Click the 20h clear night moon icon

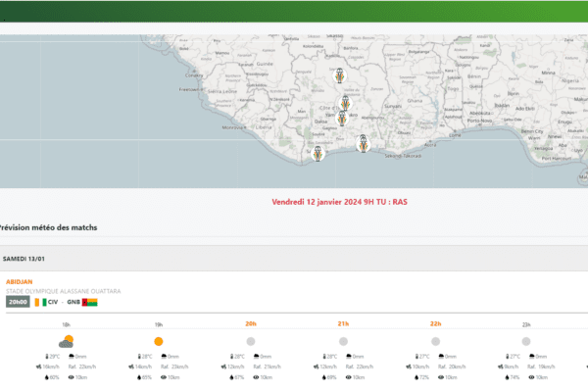click(x=250, y=341)
